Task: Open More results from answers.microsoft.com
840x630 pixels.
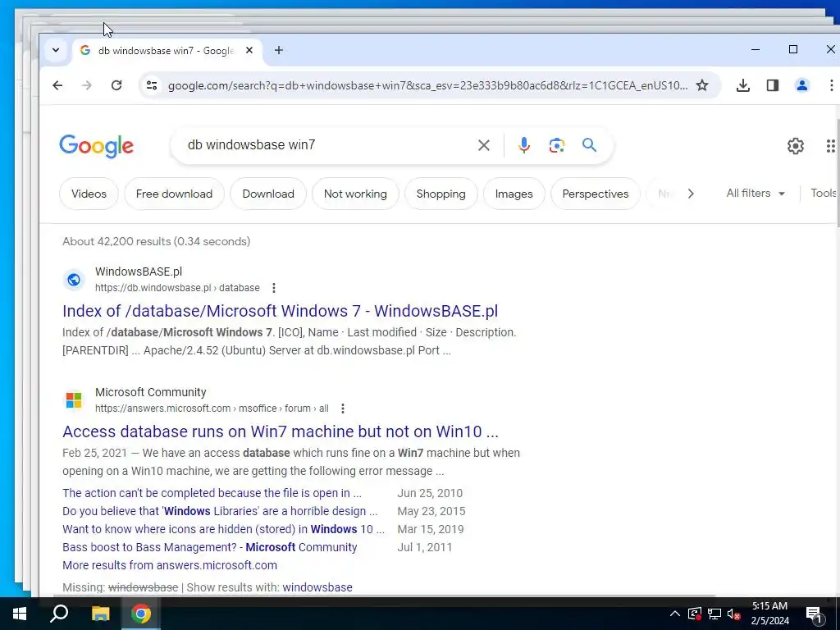Action: 170,565
